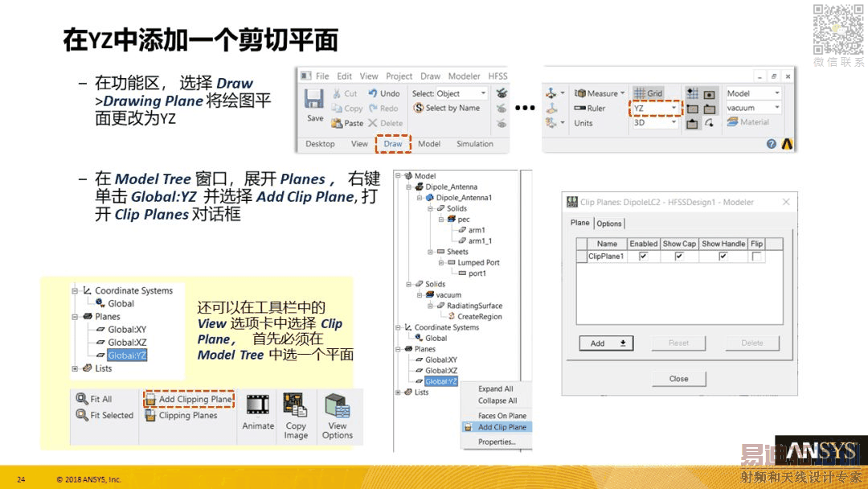Click the Animate filmstrip icon
Screen dimensions: 868x489
(x=257, y=405)
